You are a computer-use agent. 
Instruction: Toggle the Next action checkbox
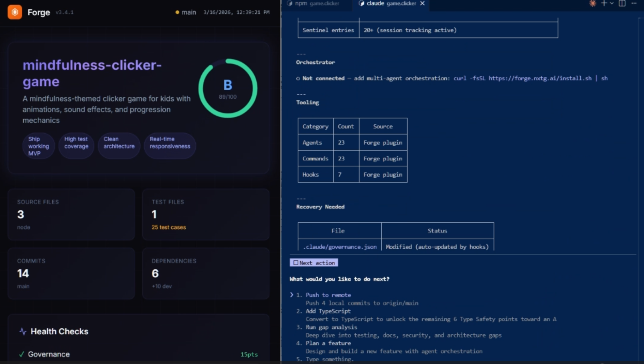click(x=295, y=262)
